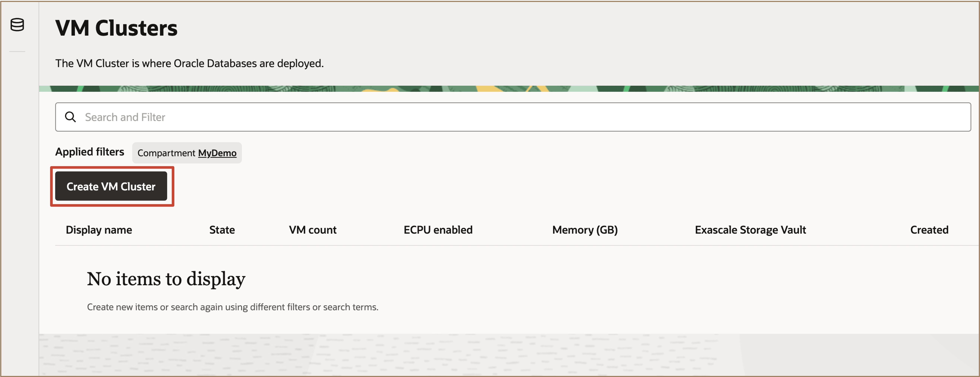
Task: Remove the Compartment MyDemo applied filter
Action: pyautogui.click(x=187, y=153)
